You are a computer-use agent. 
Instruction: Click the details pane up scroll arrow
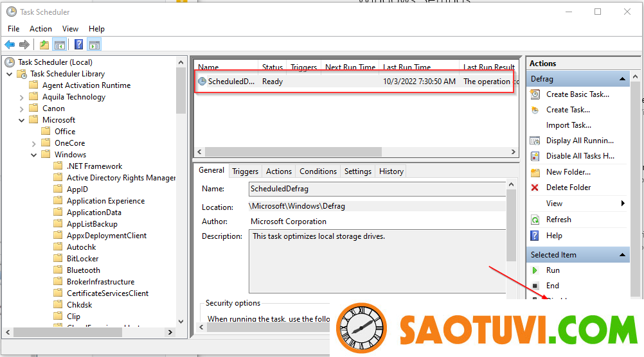[512, 185]
